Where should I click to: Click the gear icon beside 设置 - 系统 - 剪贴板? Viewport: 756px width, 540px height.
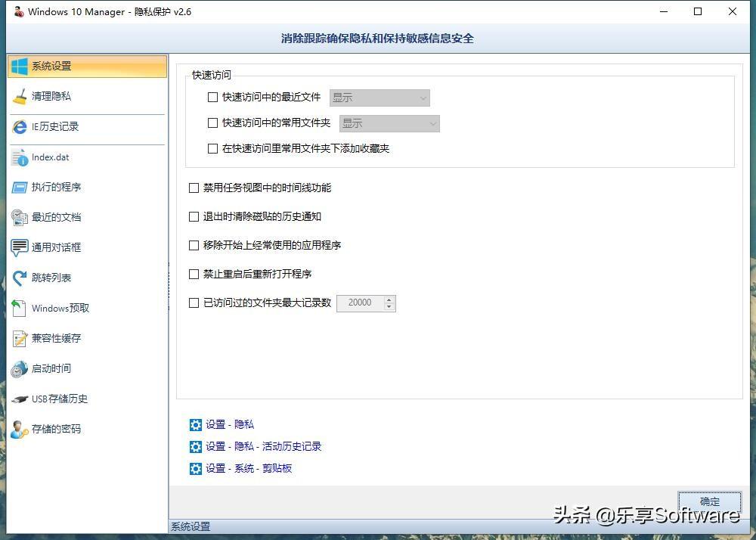[195, 469]
